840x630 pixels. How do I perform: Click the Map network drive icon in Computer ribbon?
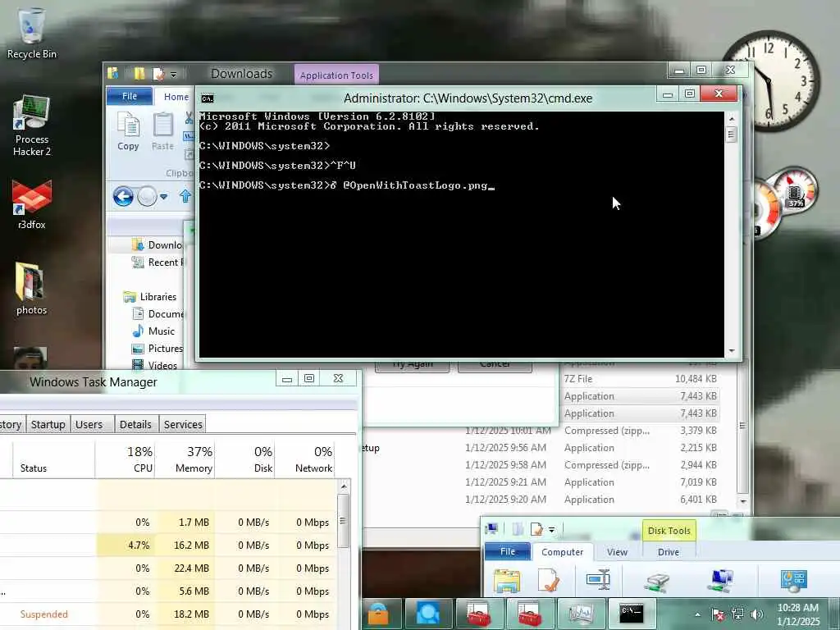click(722, 581)
